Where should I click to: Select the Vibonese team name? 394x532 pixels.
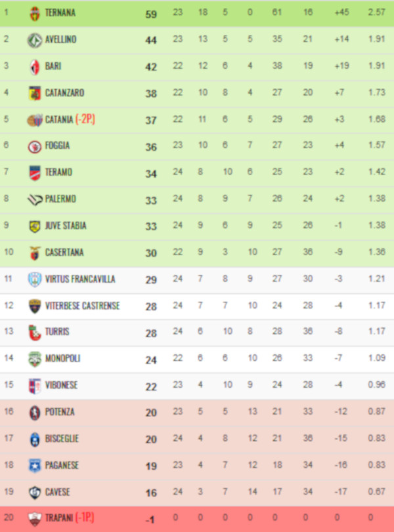pos(61,386)
